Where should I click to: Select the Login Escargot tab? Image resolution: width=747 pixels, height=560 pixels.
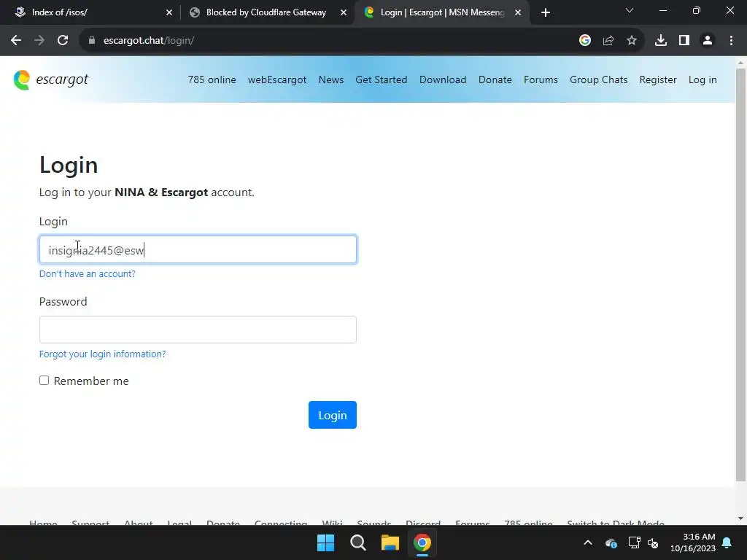pyautogui.click(x=441, y=12)
